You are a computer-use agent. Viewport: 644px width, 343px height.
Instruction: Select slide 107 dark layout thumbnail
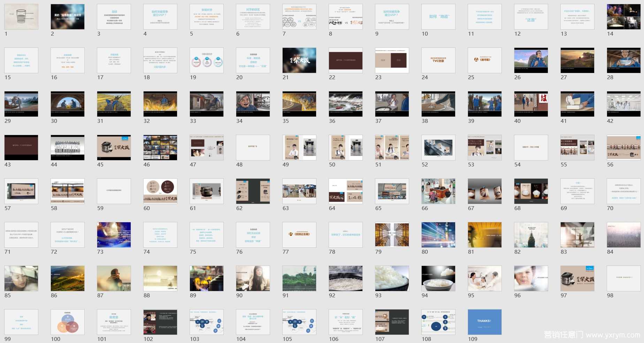point(392,322)
